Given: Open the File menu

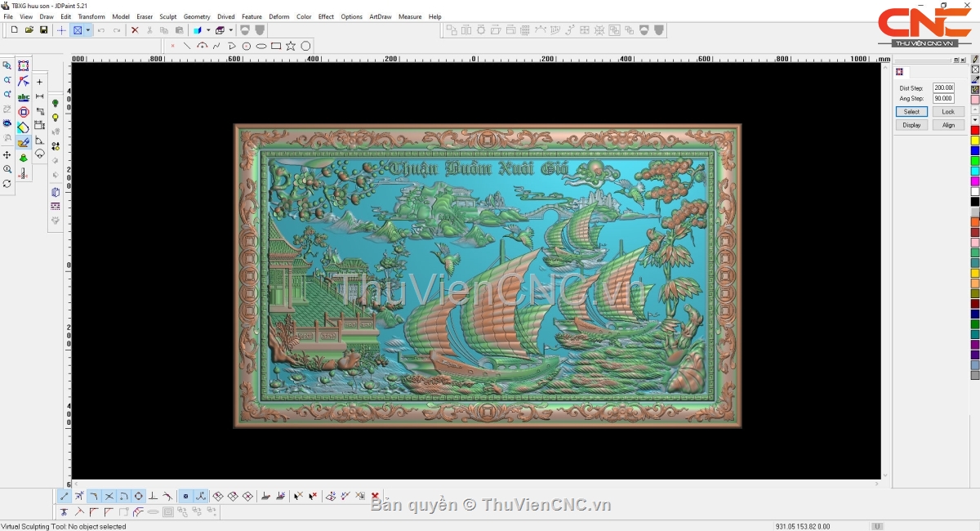Looking at the screenshot, I should 8,16.
